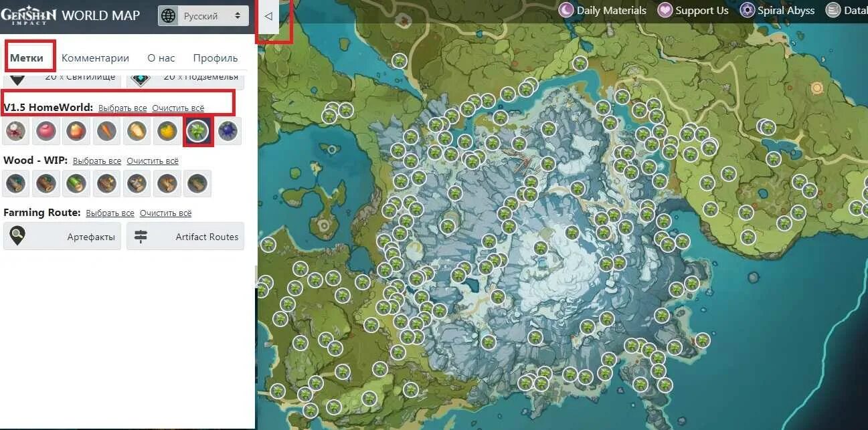Toggle the white flower HomeWorld marker
Viewport: 868px width, 430px height.
point(16,131)
